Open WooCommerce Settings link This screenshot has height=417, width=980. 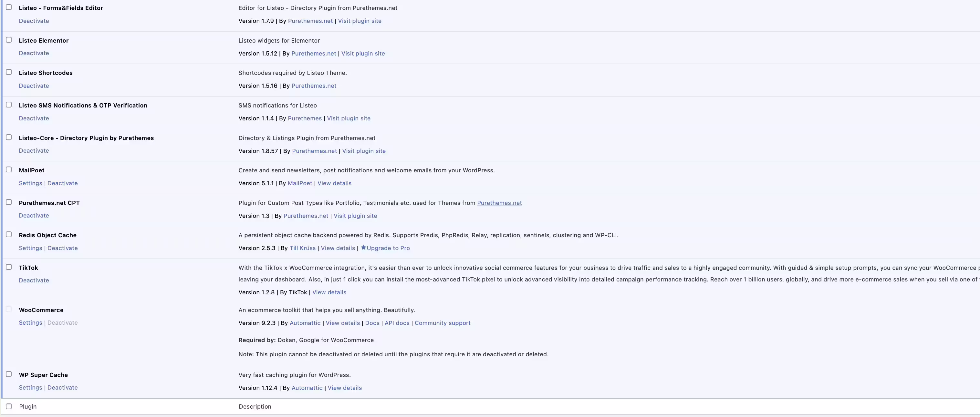(x=30, y=323)
